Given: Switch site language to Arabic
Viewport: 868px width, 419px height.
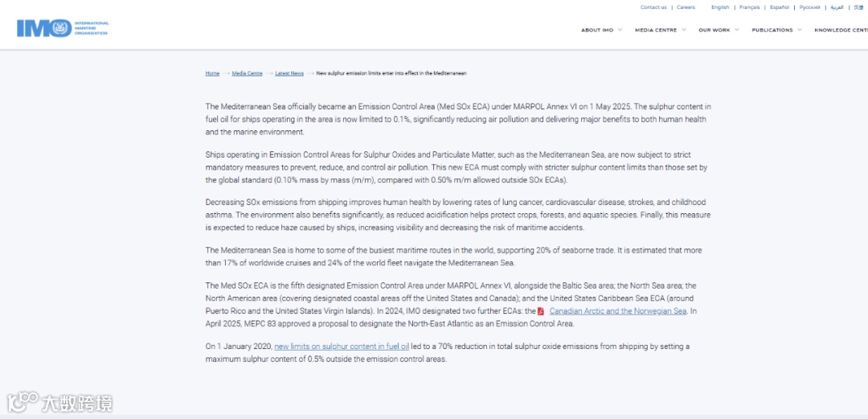Looking at the screenshot, I should 837,7.
